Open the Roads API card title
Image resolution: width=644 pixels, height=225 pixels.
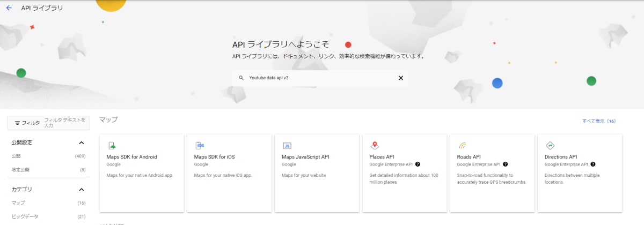(x=469, y=157)
